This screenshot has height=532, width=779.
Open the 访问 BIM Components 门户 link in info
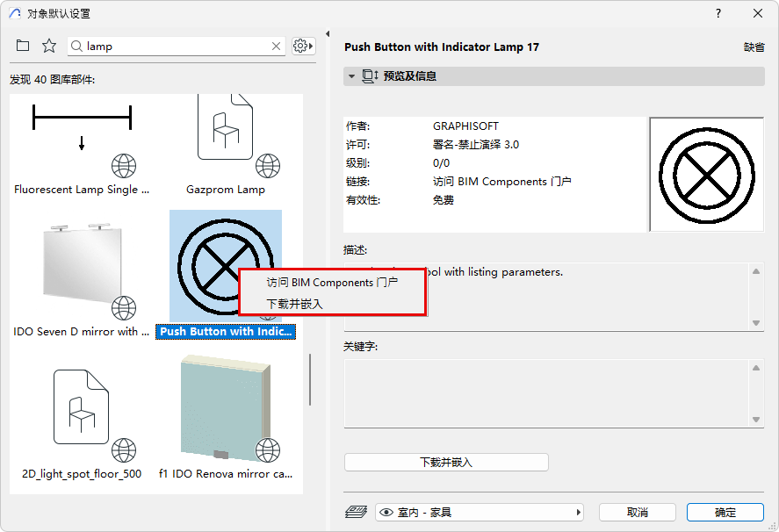click(501, 182)
